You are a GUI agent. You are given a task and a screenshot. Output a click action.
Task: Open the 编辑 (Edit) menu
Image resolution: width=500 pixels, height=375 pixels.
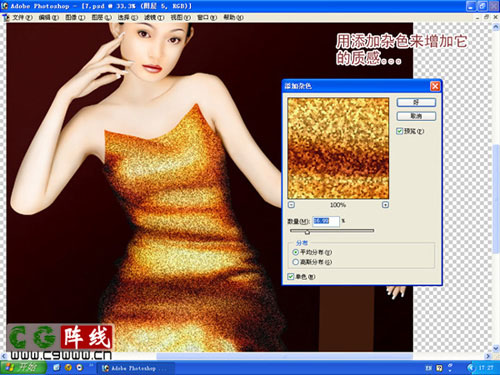49,17
